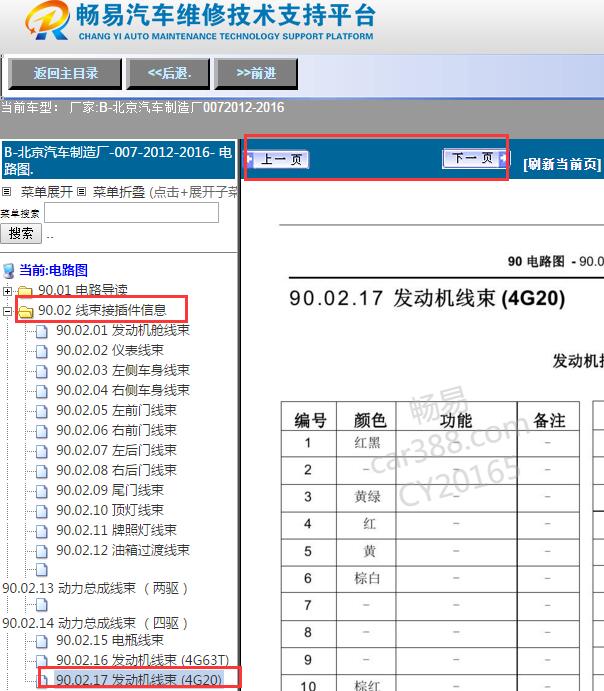The height and width of the screenshot is (691, 604).
Task: Open 90.02.04 右侧车身线束
Action: coord(123,390)
